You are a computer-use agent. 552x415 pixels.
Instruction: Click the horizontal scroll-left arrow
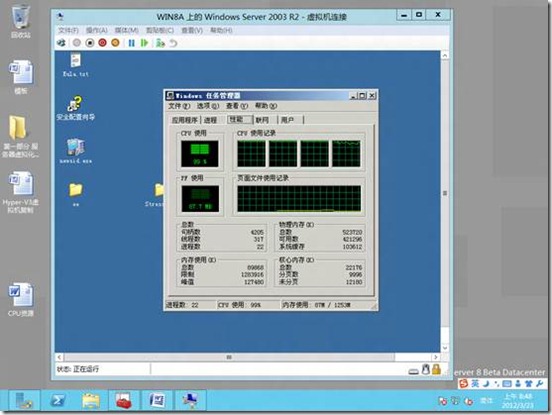tap(59, 357)
